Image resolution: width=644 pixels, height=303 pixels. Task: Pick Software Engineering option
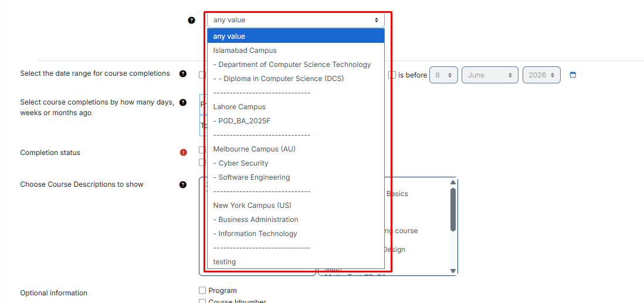pyautogui.click(x=296, y=177)
